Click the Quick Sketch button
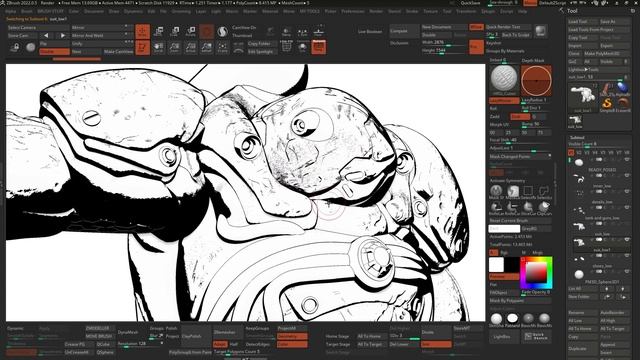 pyautogui.click(x=536, y=336)
